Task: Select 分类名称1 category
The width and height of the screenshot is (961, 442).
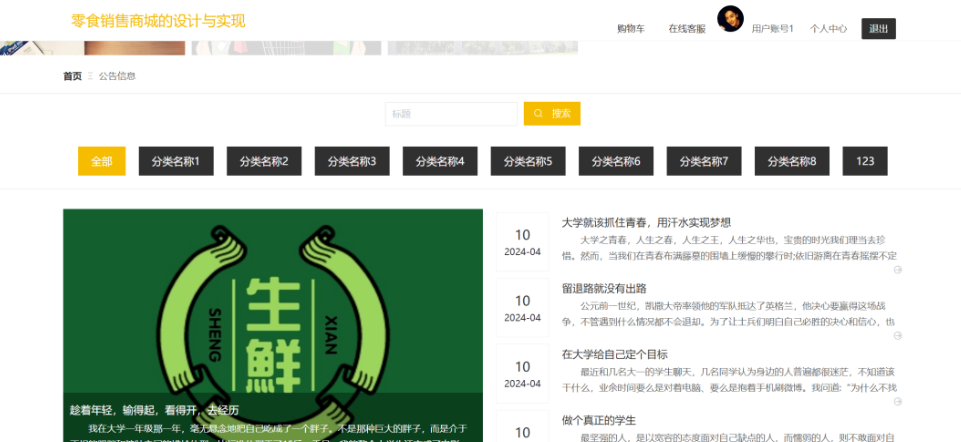Action: pyautogui.click(x=176, y=161)
